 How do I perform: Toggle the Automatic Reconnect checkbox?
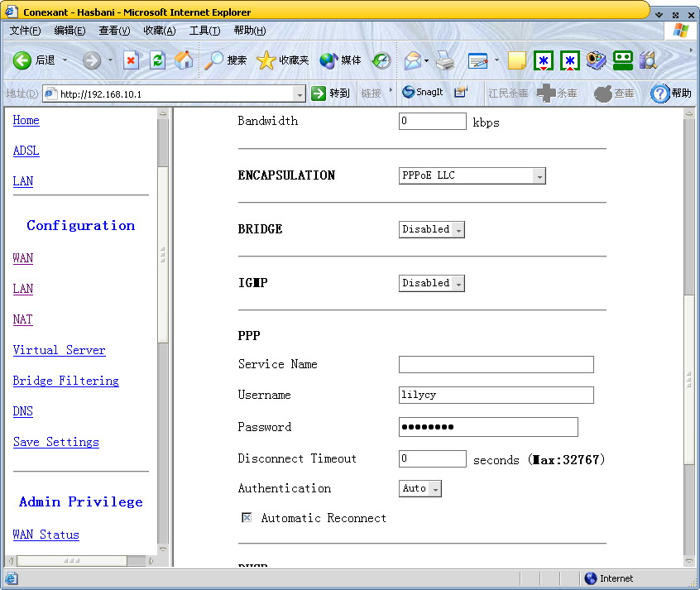pos(247,518)
